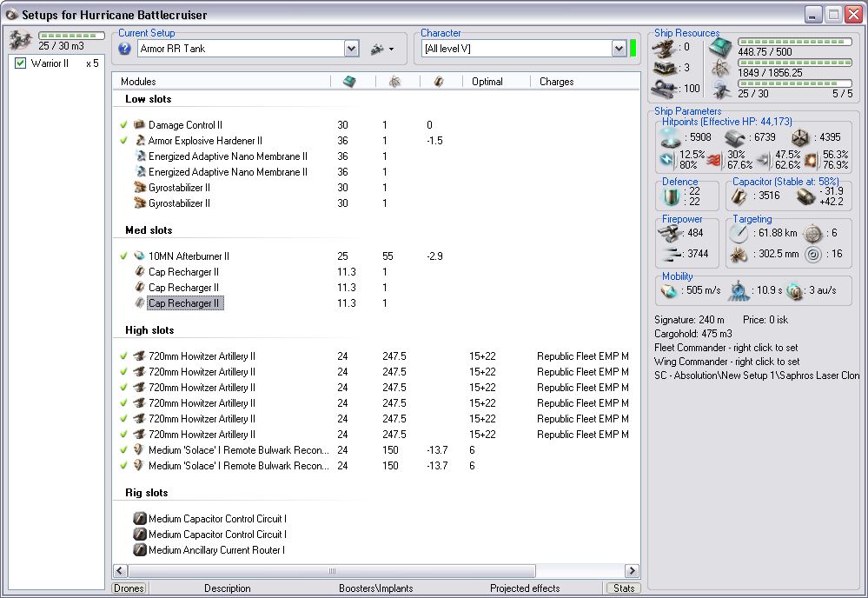Viewport: 868px width, 598px height.
Task: Click the max velocity icon 505 m/s
Action: [x=669, y=290]
